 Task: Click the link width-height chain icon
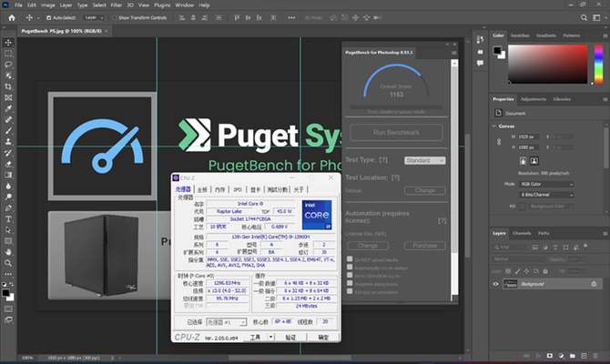pos(499,142)
